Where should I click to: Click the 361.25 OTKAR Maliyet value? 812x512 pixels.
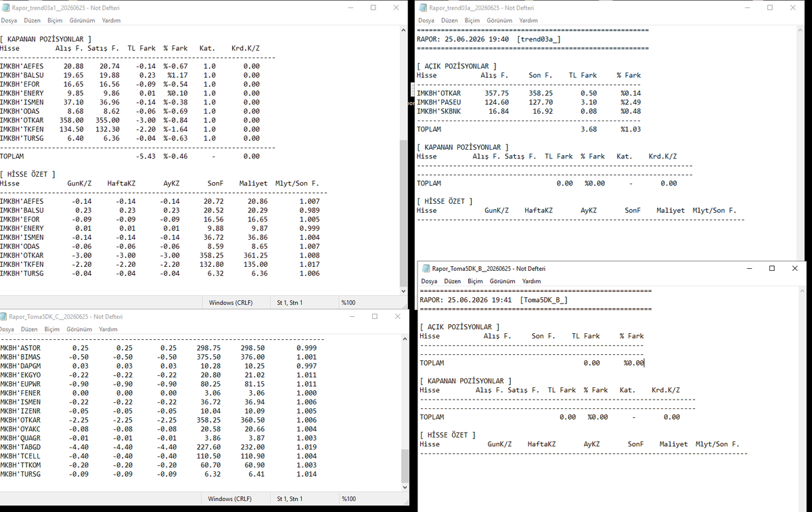(256, 255)
